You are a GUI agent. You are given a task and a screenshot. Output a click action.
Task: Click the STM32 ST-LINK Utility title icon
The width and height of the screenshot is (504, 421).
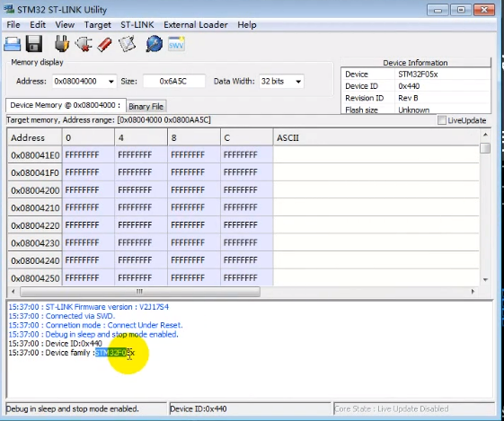click(9, 9)
